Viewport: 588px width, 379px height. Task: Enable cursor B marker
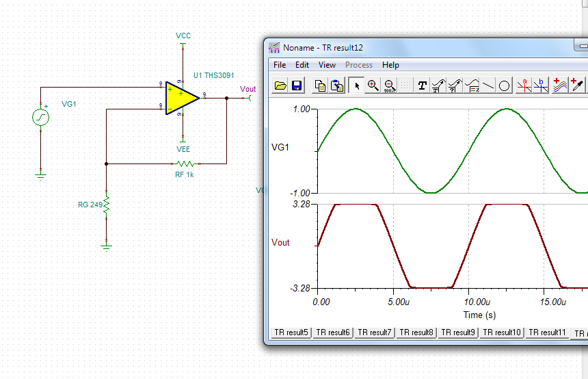click(541, 86)
